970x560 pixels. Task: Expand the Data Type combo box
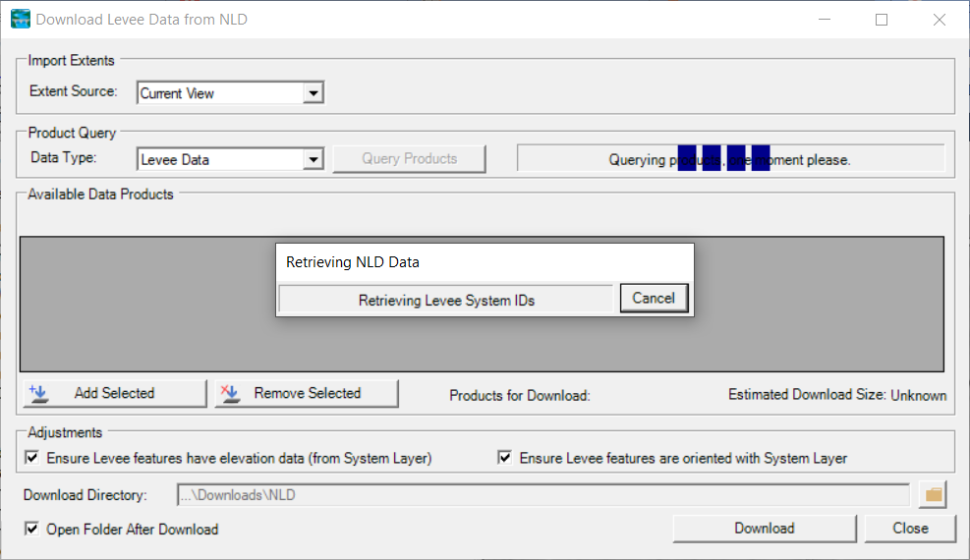coord(313,159)
